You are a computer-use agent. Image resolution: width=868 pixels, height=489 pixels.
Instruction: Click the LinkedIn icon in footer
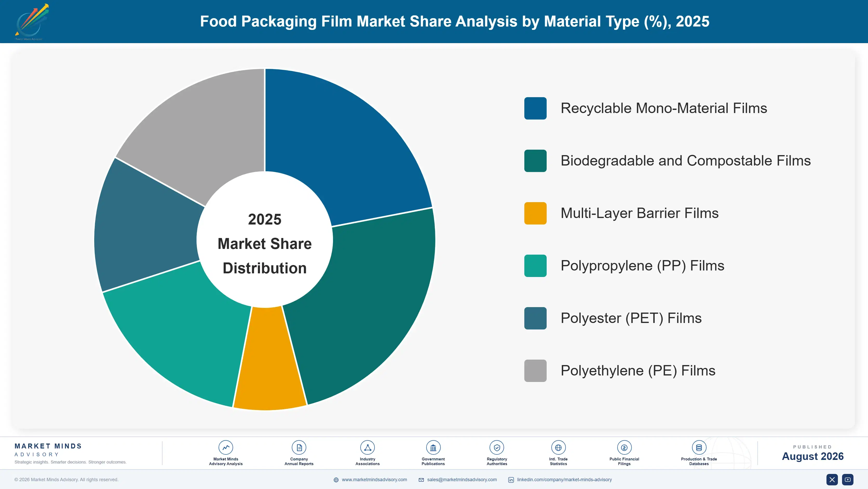pyautogui.click(x=511, y=480)
